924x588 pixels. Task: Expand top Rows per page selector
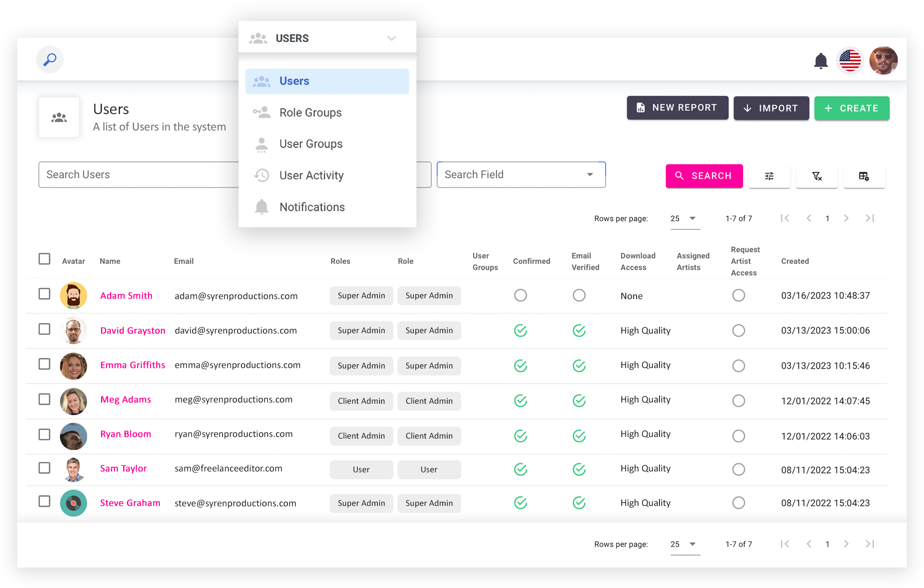683,218
